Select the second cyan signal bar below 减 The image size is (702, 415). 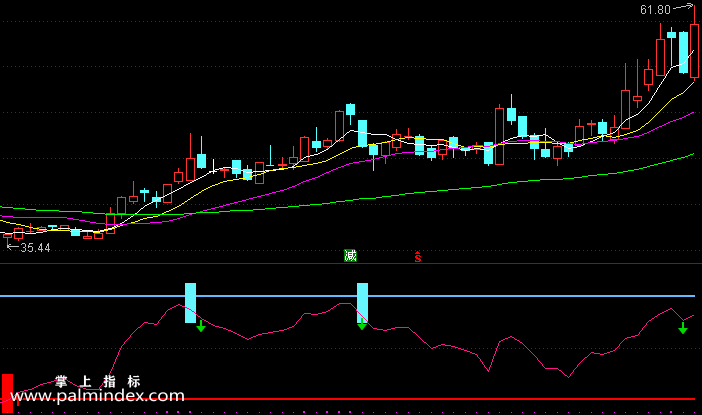(362, 303)
